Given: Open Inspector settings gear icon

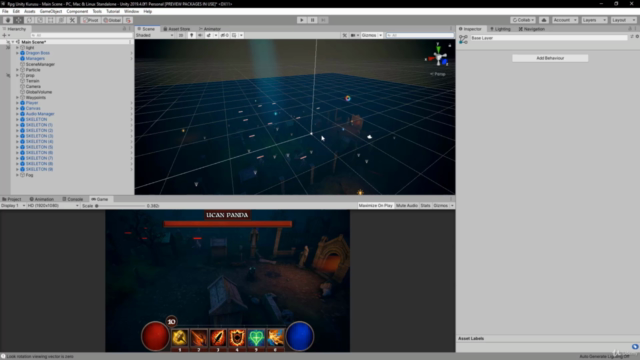Looking at the screenshot, I should 637,37.
